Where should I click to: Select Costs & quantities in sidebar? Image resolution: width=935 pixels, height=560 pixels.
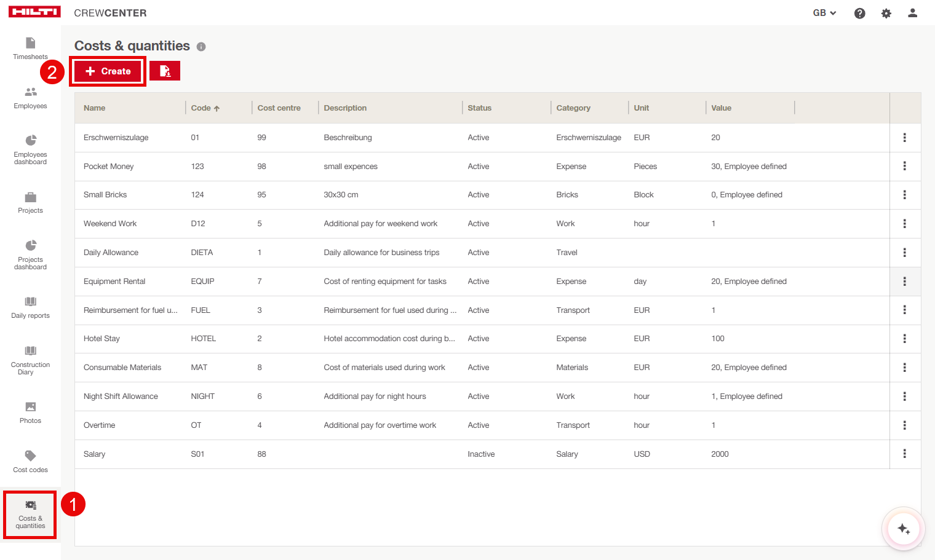point(30,515)
